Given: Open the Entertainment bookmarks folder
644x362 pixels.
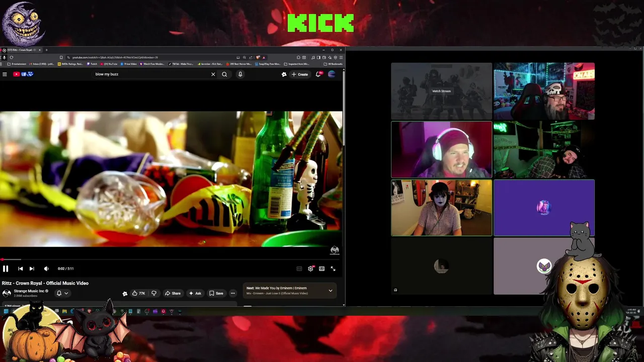Looking at the screenshot, I should click(16, 64).
